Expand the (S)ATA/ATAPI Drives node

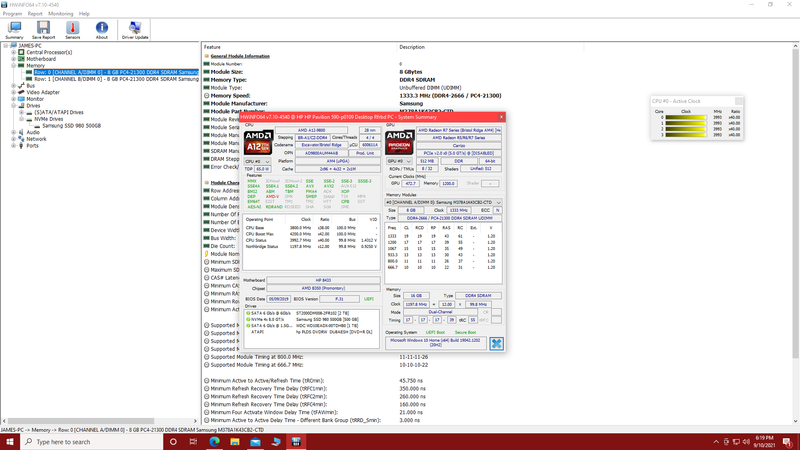(21, 112)
